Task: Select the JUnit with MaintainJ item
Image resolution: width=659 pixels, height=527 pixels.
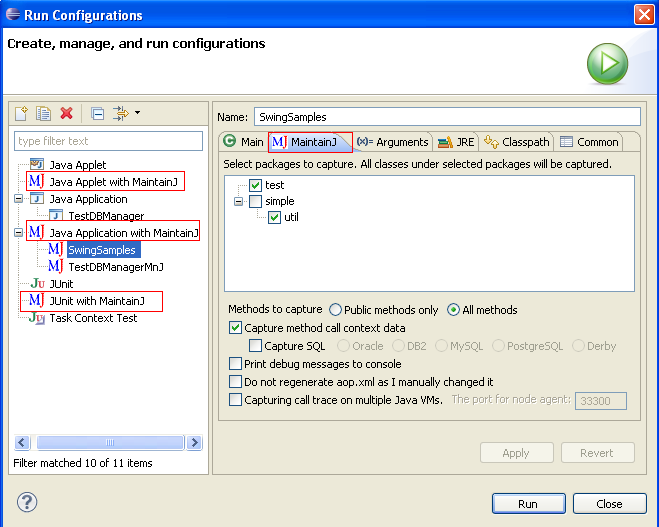Action: click(x=96, y=301)
